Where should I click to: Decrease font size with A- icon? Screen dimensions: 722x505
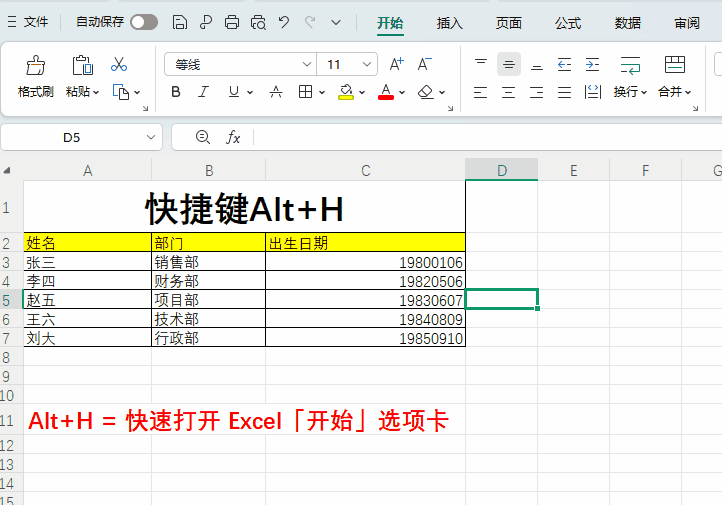[425, 64]
